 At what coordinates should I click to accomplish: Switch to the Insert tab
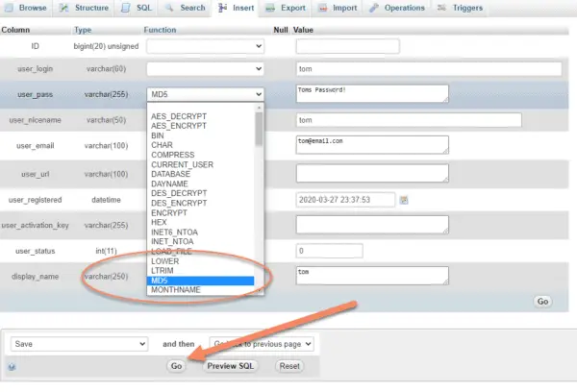click(x=236, y=8)
